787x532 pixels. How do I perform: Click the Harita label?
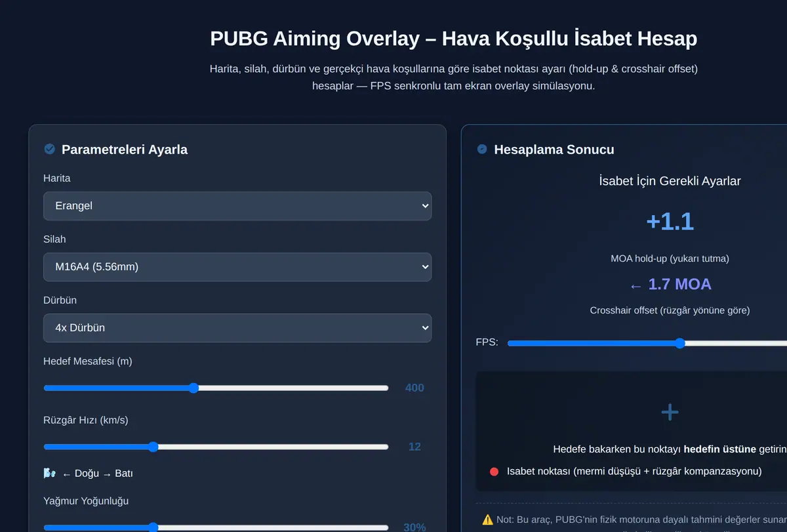[57, 178]
